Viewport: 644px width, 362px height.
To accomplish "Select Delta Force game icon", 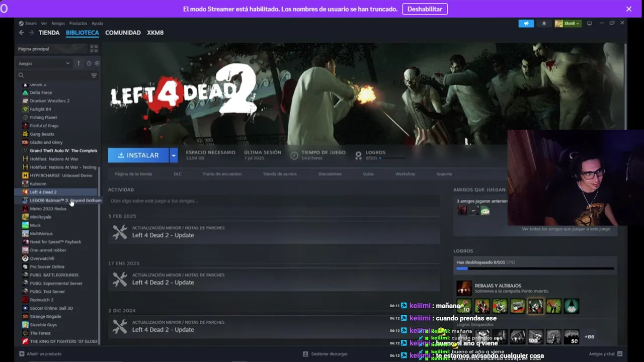I will pos(25,93).
